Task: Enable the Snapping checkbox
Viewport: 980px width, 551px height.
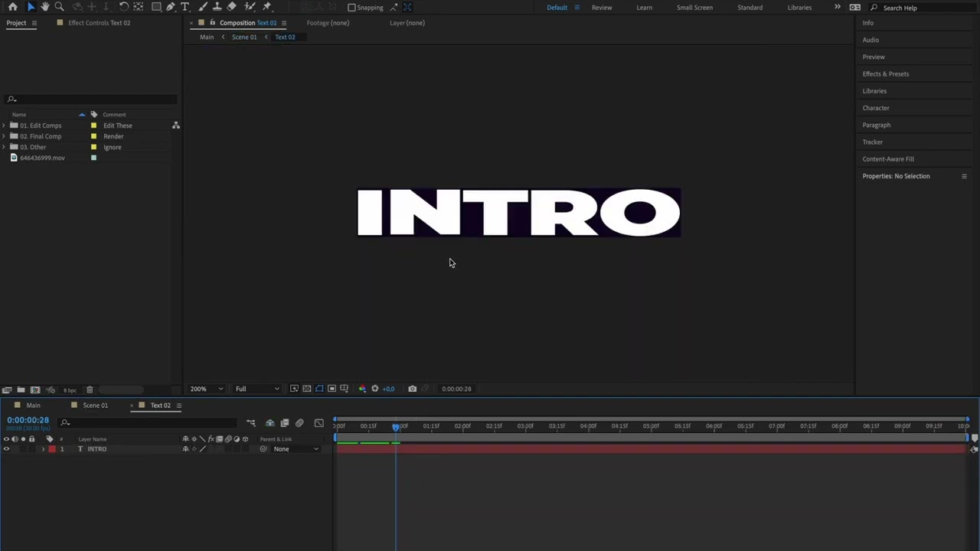Action: (352, 8)
